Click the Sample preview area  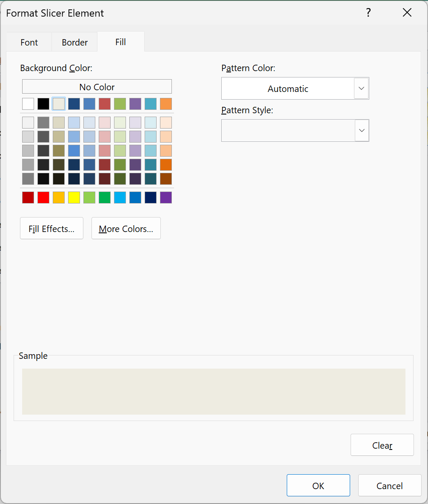click(x=214, y=392)
